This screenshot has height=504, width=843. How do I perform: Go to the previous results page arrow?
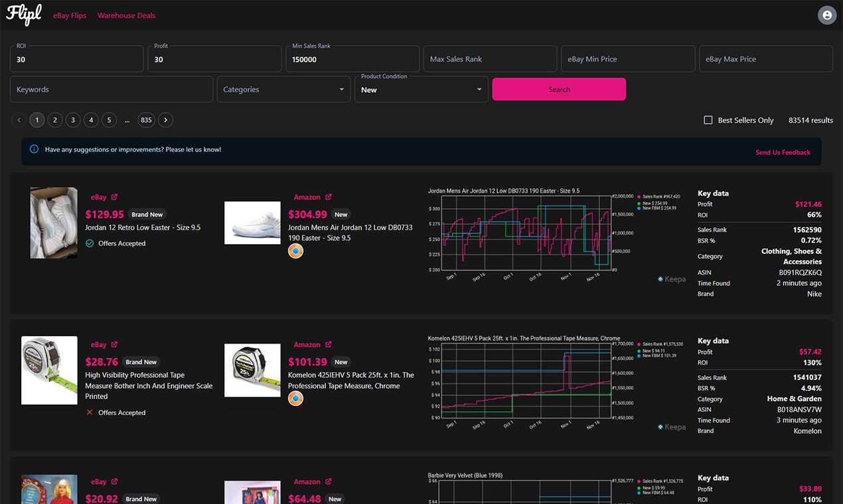pyautogui.click(x=19, y=120)
